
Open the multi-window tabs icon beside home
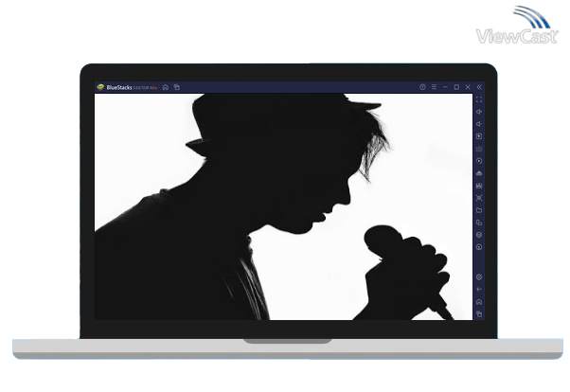(x=177, y=87)
